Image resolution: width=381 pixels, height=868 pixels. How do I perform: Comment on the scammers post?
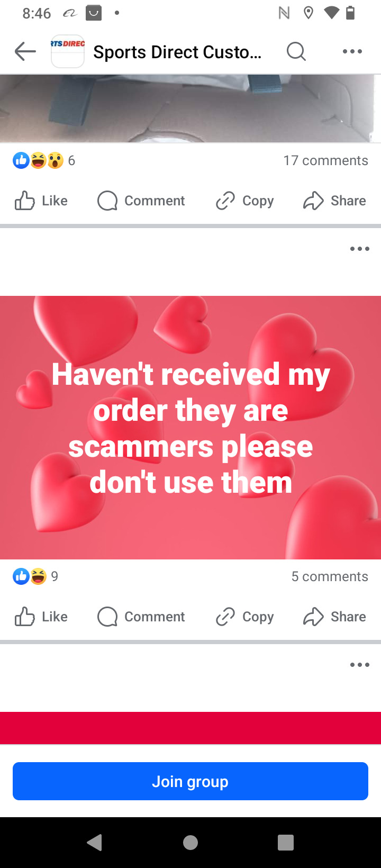pyautogui.click(x=141, y=617)
